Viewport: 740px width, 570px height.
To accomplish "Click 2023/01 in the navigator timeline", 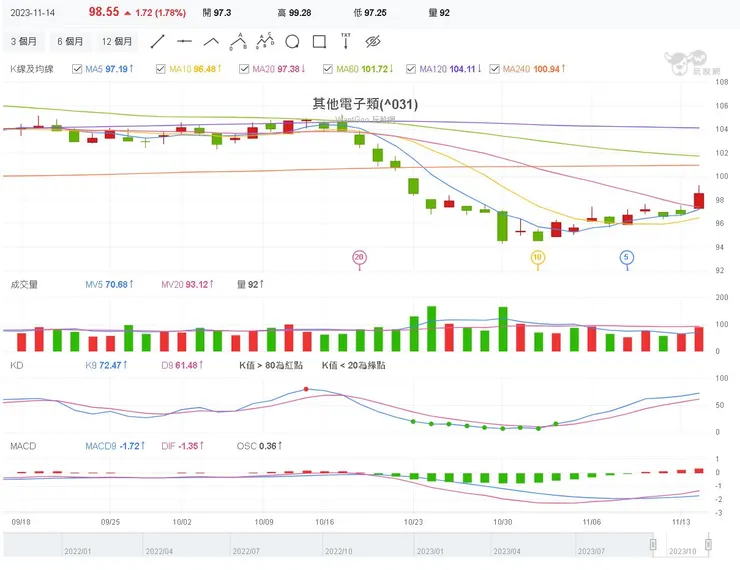I will pos(430,551).
